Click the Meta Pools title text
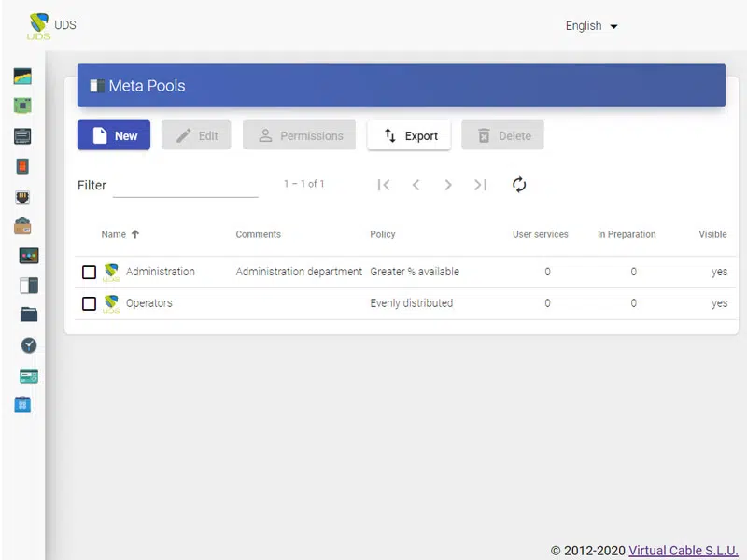Viewport: 747px width, 560px height. [147, 86]
